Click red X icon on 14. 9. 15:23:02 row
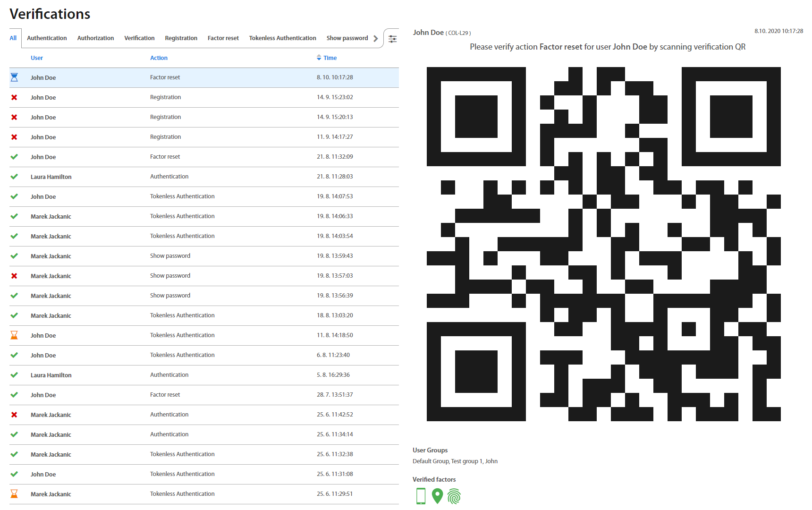This screenshot has width=812, height=510. [14, 97]
